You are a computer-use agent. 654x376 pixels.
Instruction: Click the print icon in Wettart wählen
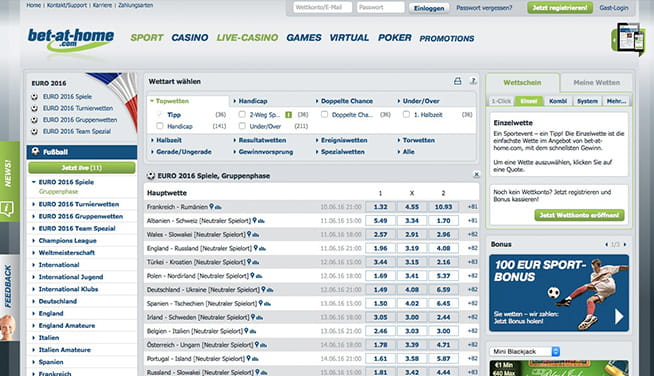(x=458, y=81)
